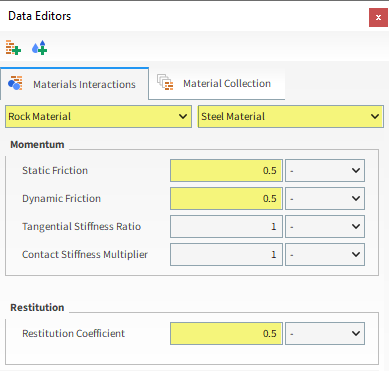Open the Restitution Coefficient unit dropdown
389x371 pixels.
point(325,333)
